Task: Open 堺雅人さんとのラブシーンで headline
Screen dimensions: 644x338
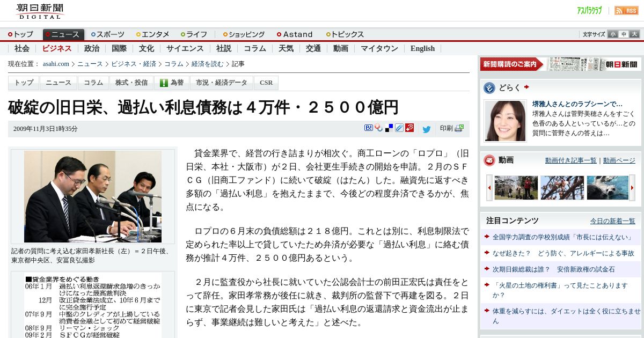Action: click(577, 104)
